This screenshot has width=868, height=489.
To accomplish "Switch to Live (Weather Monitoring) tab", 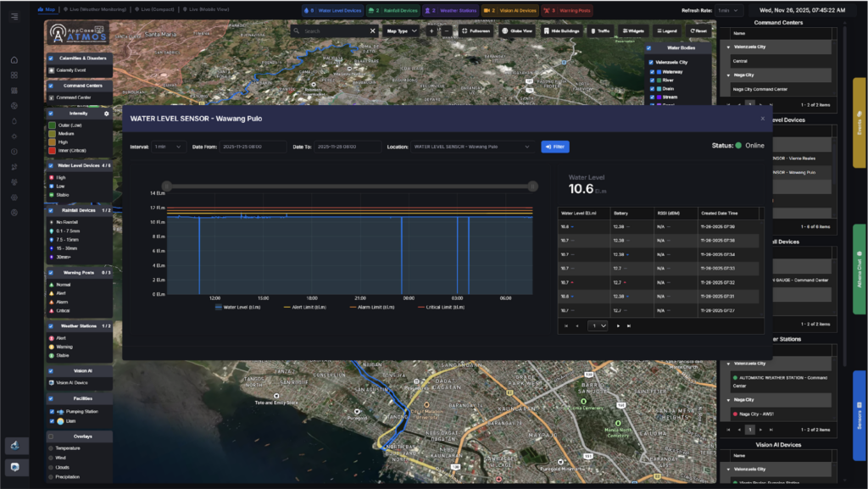I will (x=95, y=9).
